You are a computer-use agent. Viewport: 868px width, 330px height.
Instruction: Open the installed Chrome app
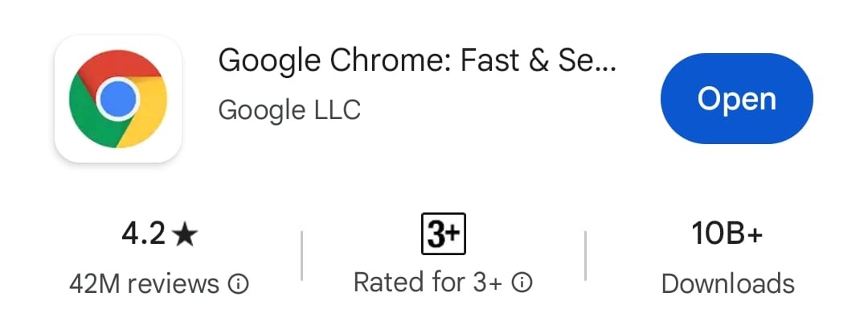tap(737, 99)
